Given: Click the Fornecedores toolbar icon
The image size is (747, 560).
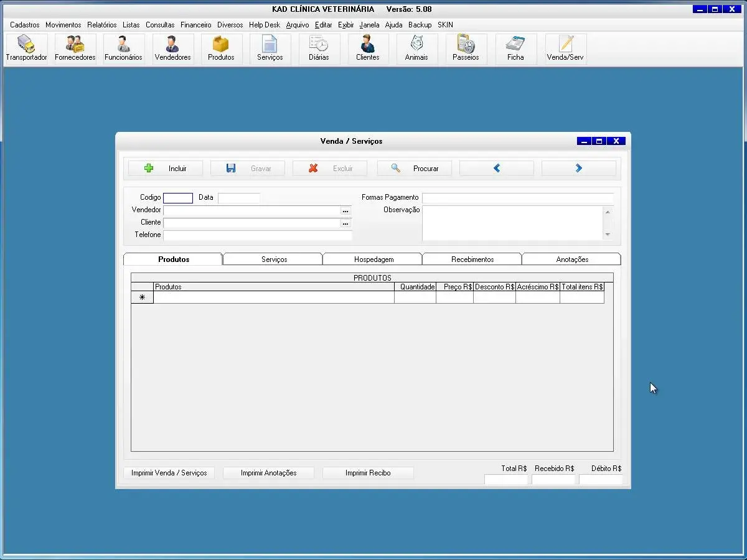Looking at the screenshot, I should click(x=75, y=49).
